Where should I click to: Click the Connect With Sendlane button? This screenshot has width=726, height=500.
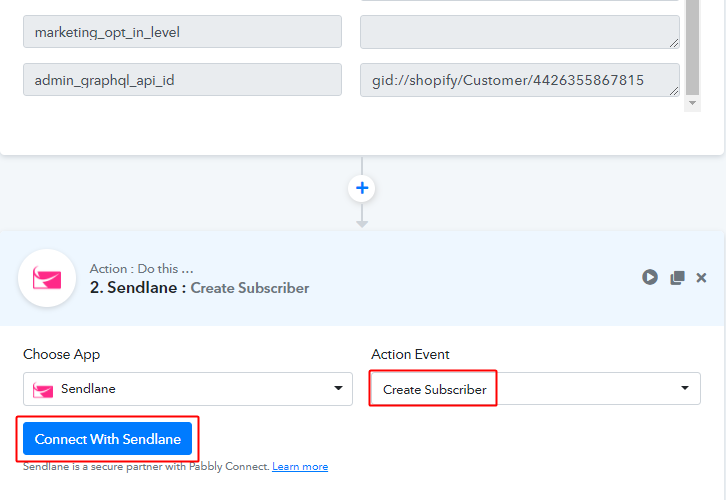coord(107,438)
